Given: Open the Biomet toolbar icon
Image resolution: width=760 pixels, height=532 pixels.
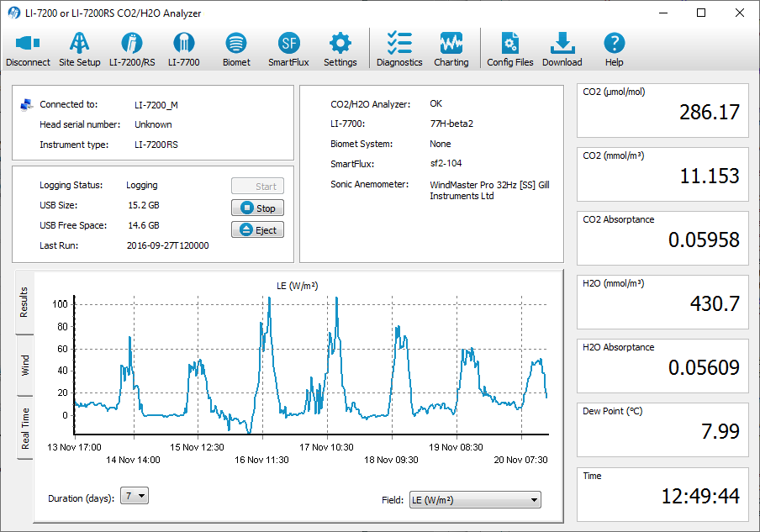Looking at the screenshot, I should pos(236,50).
